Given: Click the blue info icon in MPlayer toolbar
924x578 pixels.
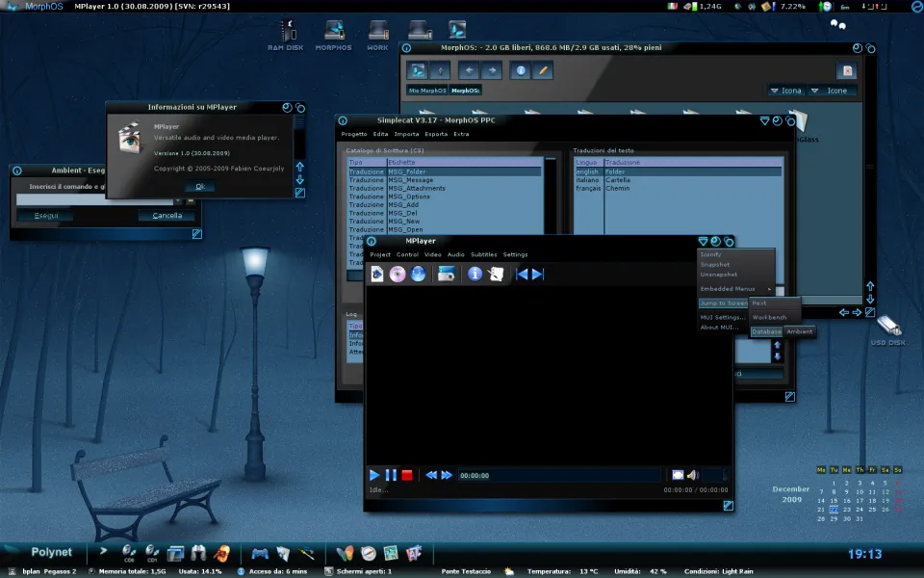Looking at the screenshot, I should tap(475, 275).
